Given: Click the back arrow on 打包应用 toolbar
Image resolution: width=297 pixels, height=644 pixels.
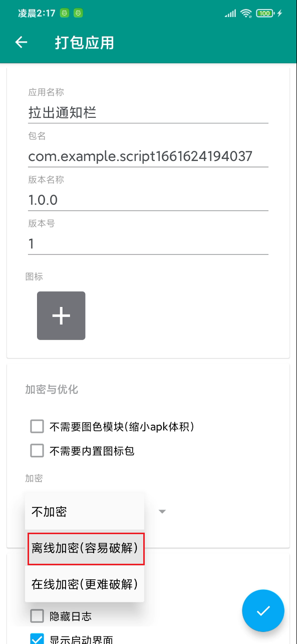Looking at the screenshot, I should (21, 42).
